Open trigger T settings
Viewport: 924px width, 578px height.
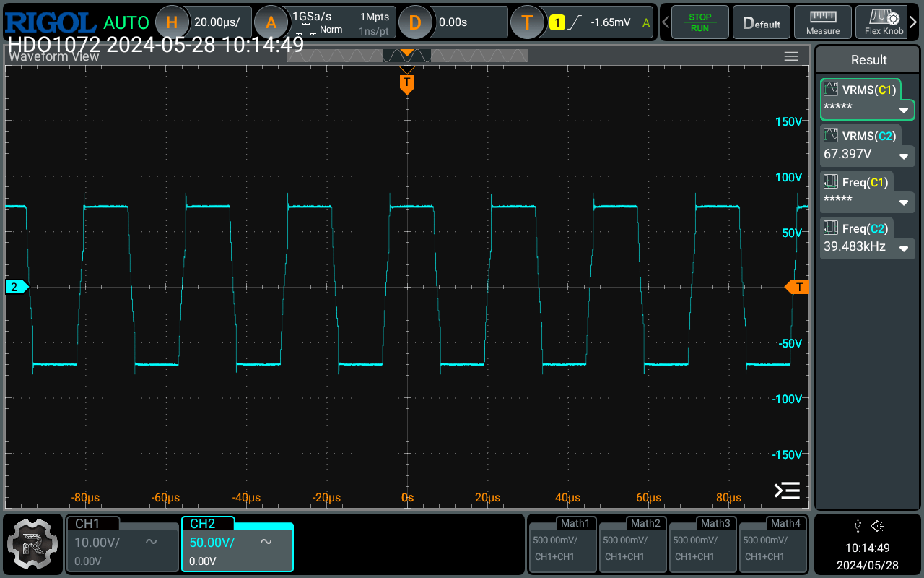[527, 22]
